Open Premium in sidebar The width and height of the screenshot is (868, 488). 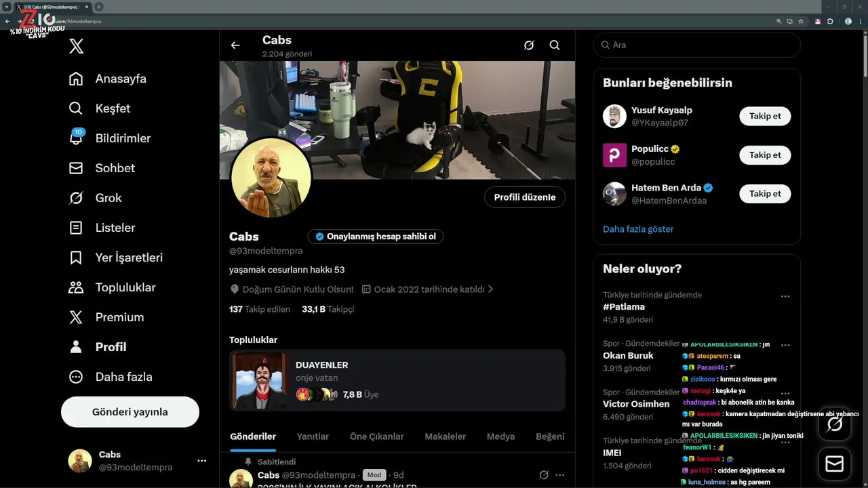tap(106, 317)
